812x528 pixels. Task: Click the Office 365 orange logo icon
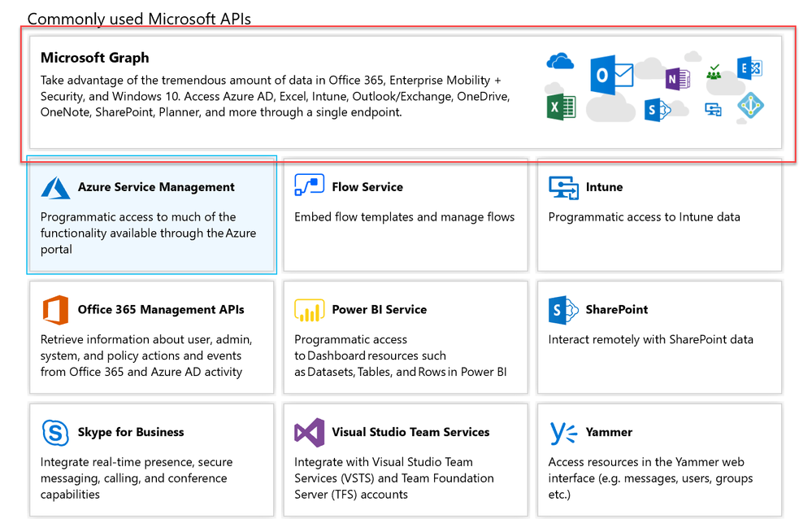click(55, 310)
